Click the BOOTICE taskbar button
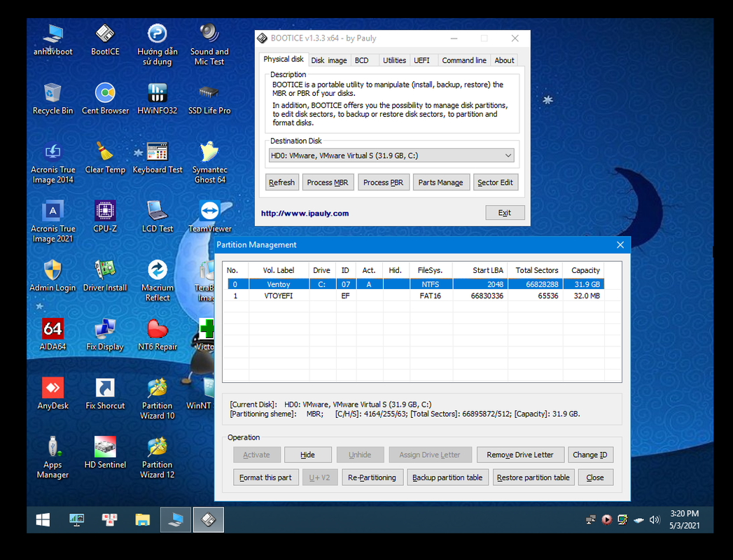Viewport: 733px width, 560px height. (209, 520)
